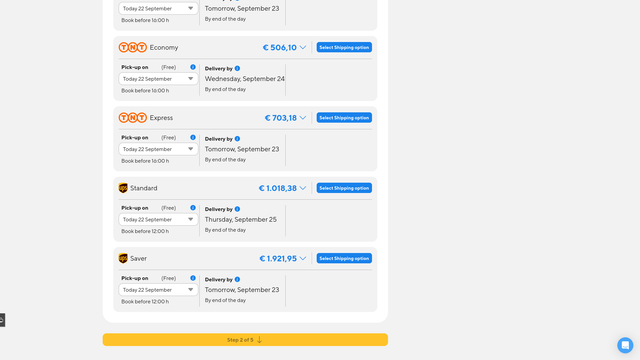Click the TNT Express pick-up info icon

(x=193, y=138)
